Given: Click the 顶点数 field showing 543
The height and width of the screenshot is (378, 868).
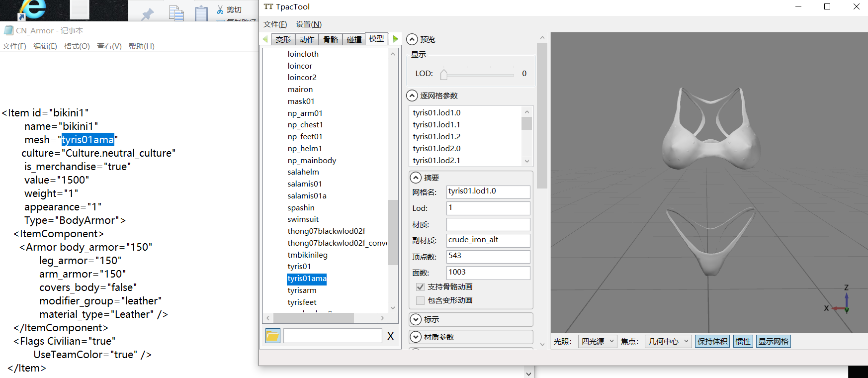Looking at the screenshot, I should [x=488, y=257].
